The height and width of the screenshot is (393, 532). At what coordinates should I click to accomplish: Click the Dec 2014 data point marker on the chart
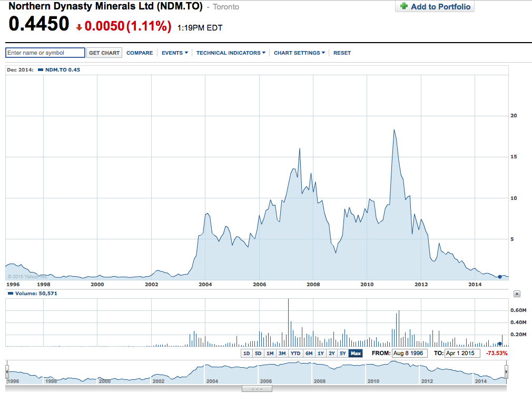500,277
